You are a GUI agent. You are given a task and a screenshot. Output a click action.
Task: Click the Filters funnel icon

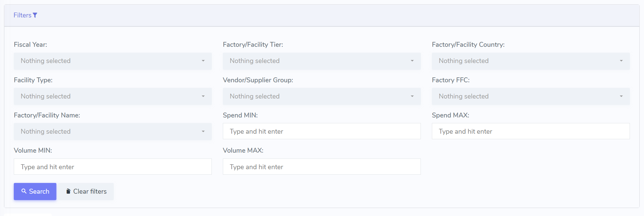(x=35, y=15)
